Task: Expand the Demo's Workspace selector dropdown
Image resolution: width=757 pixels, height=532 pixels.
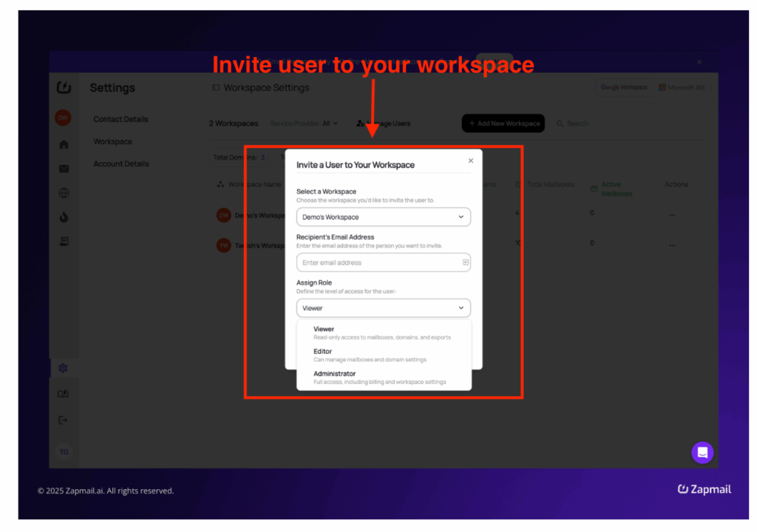Action: coord(383,216)
